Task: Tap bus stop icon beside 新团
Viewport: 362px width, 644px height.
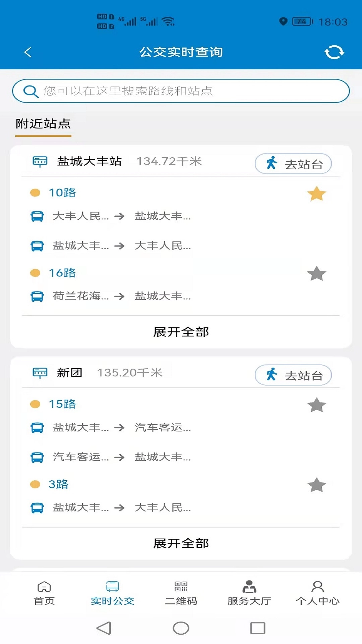Action: [40, 373]
